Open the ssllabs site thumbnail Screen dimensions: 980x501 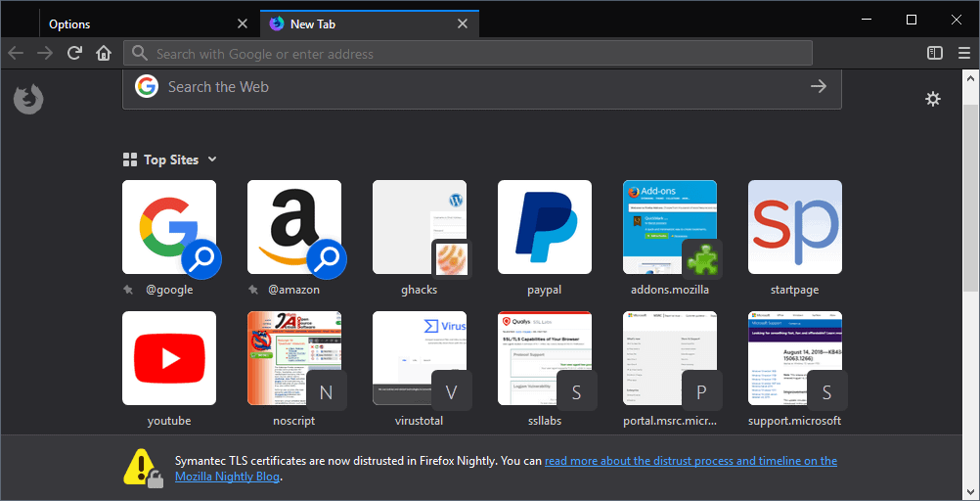tap(545, 358)
